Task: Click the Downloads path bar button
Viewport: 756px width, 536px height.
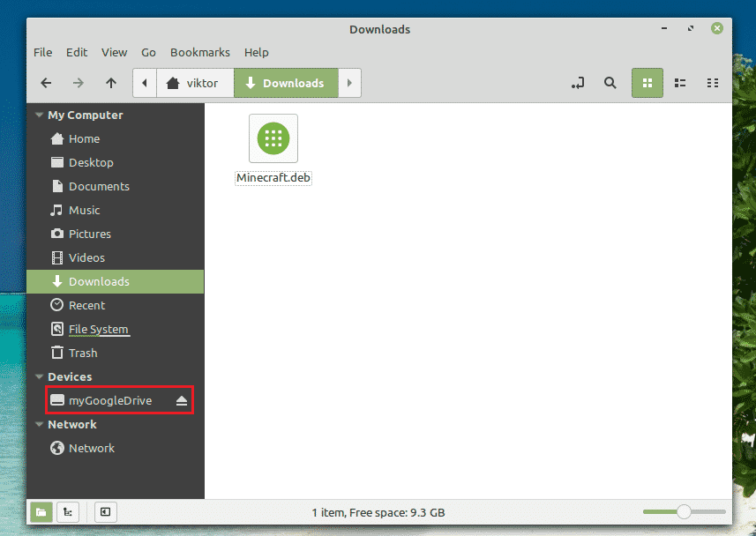Action: tap(287, 83)
